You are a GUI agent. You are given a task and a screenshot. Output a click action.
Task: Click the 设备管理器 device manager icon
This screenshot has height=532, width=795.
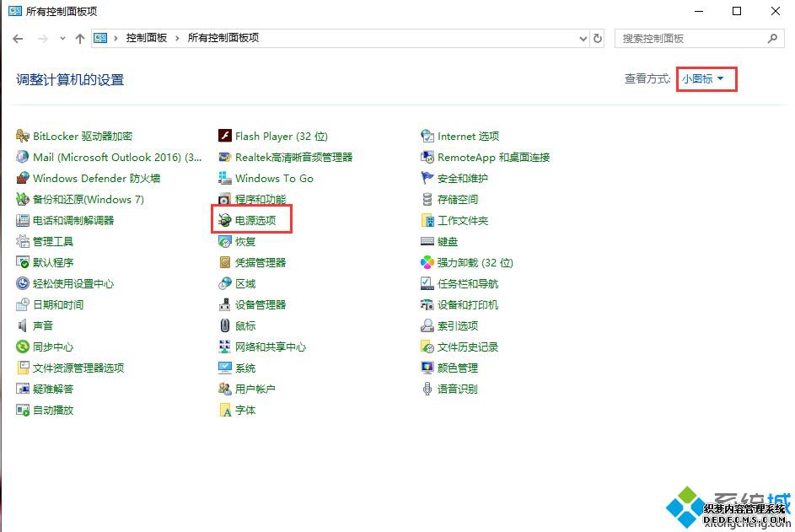click(225, 305)
